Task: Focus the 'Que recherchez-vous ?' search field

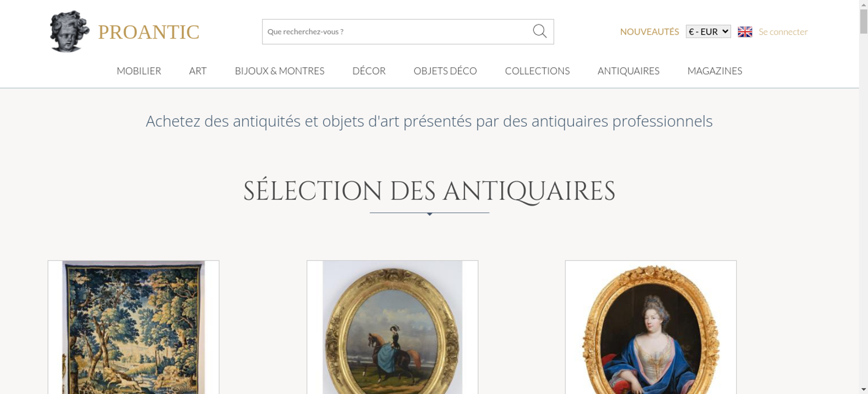Action: click(x=397, y=32)
